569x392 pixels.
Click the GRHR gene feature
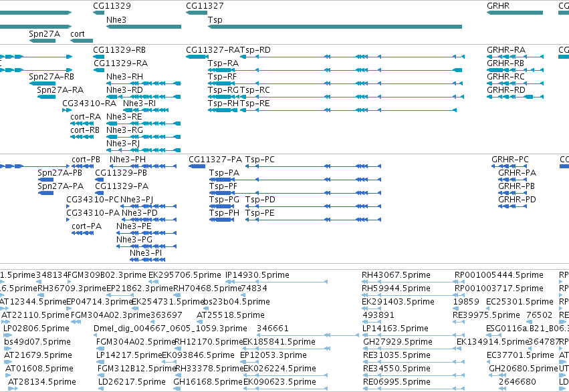click(x=515, y=13)
